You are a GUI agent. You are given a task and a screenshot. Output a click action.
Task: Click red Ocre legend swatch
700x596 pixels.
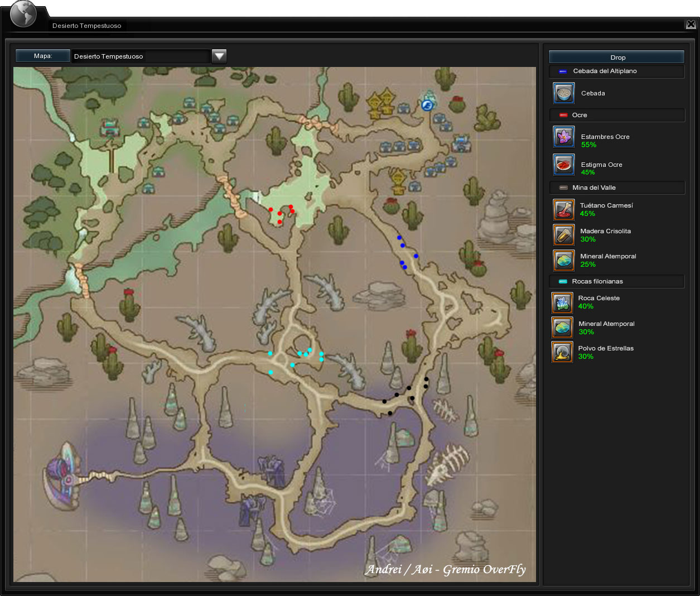click(563, 116)
